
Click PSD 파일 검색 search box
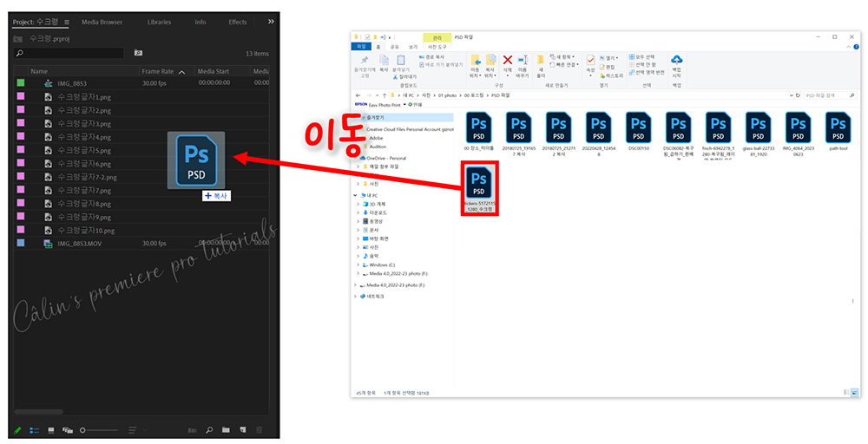829,95
